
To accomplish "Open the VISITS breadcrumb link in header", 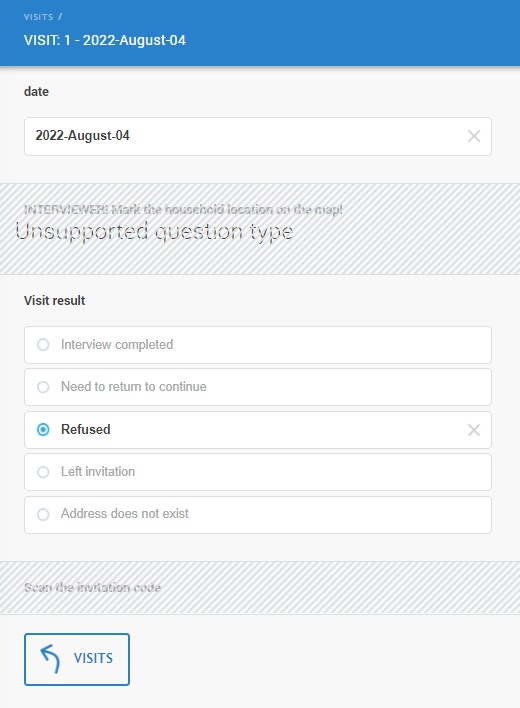I will [38, 17].
